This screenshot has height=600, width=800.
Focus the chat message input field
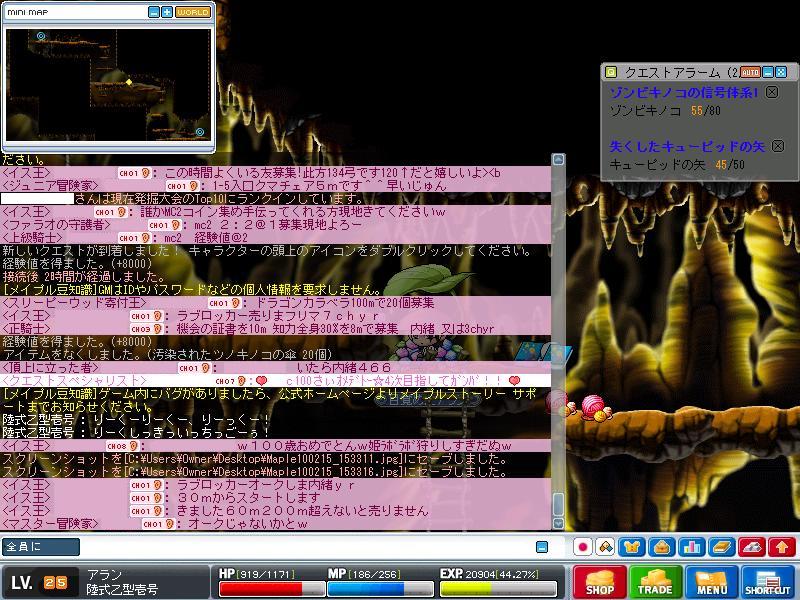[306, 546]
